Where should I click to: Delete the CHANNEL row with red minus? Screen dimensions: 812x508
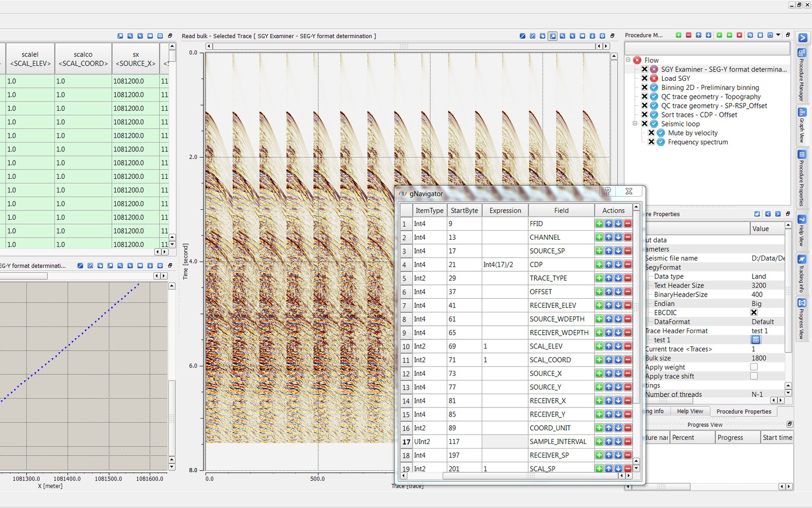[x=628, y=237]
